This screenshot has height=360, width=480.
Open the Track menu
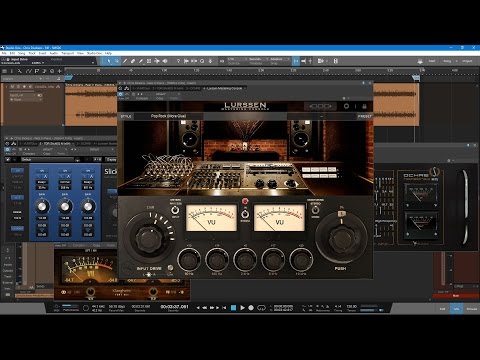[32, 53]
